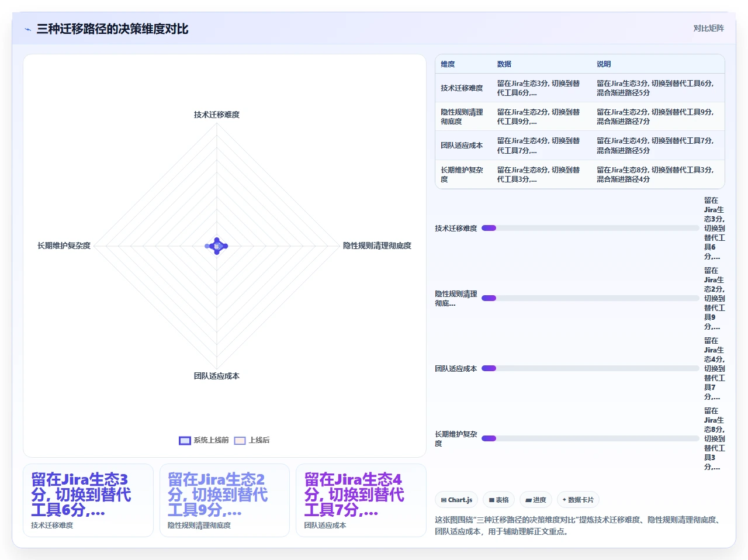This screenshot has height=560, width=748.
Task: Click the title 三种迁移路径的决策维度对比
Action: [112, 29]
